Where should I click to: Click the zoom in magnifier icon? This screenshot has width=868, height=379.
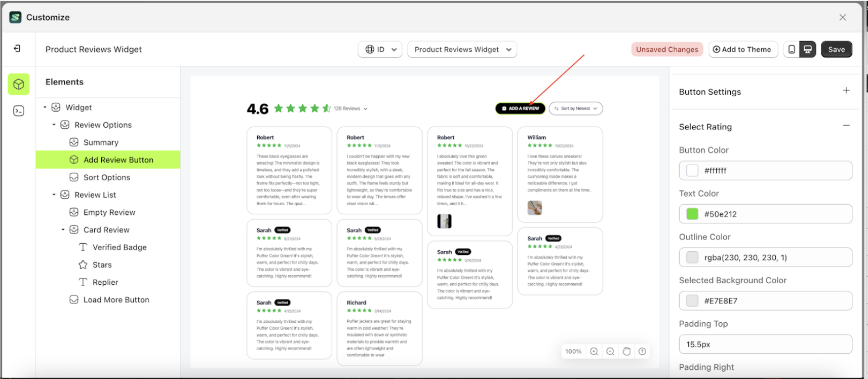pyautogui.click(x=594, y=351)
